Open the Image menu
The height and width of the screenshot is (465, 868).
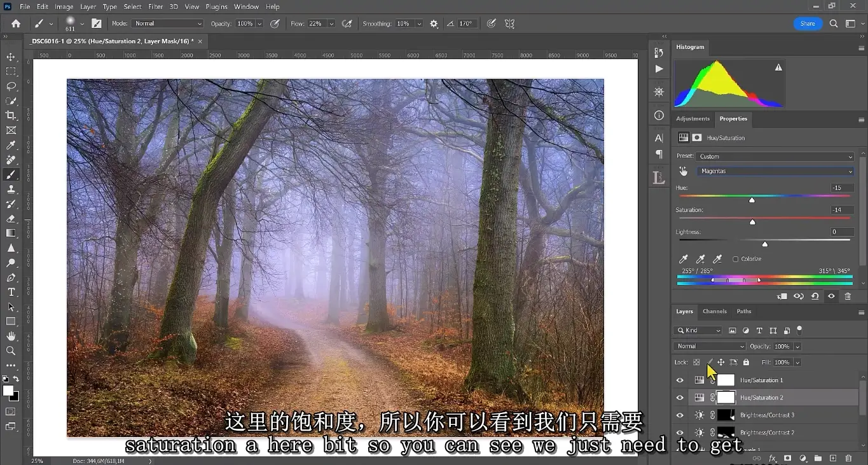64,6
